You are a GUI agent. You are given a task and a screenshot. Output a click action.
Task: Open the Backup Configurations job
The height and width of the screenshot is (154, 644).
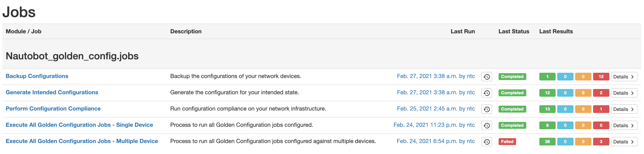[37, 76]
